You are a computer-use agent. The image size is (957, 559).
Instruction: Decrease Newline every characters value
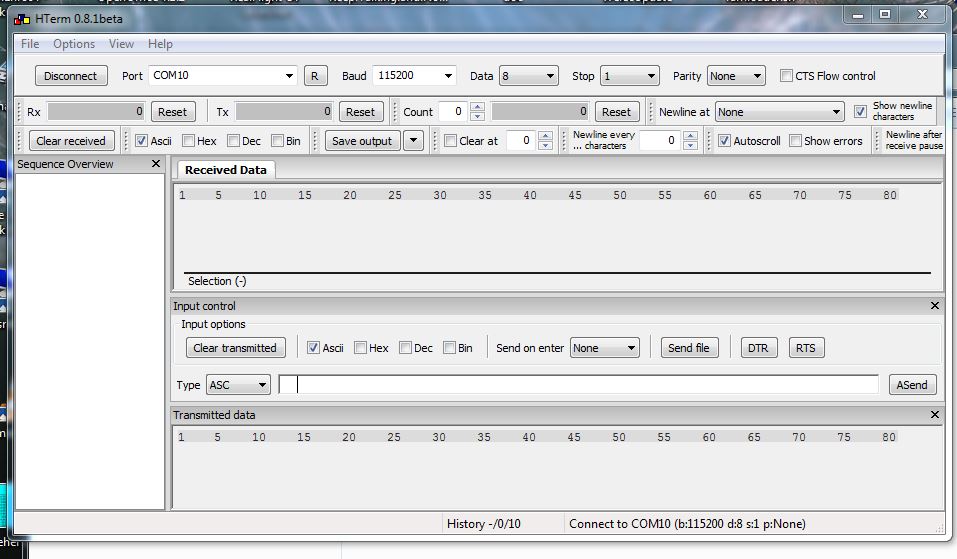pyautogui.click(x=690, y=145)
